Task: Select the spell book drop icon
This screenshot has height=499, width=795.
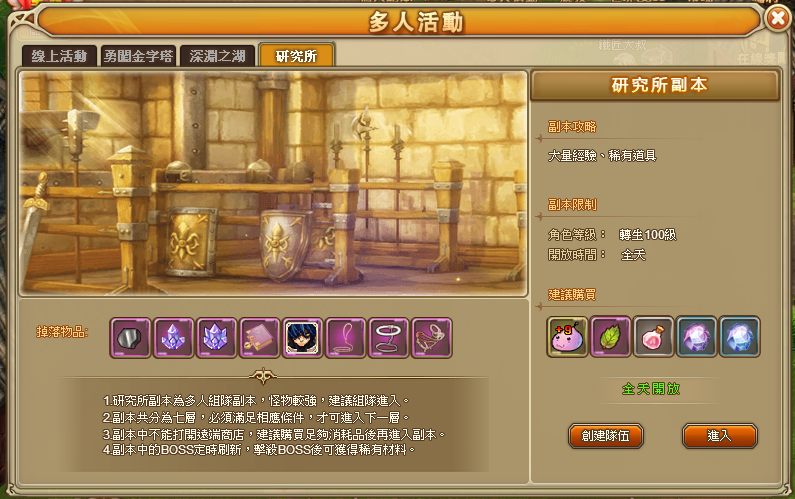Action: click(x=260, y=338)
